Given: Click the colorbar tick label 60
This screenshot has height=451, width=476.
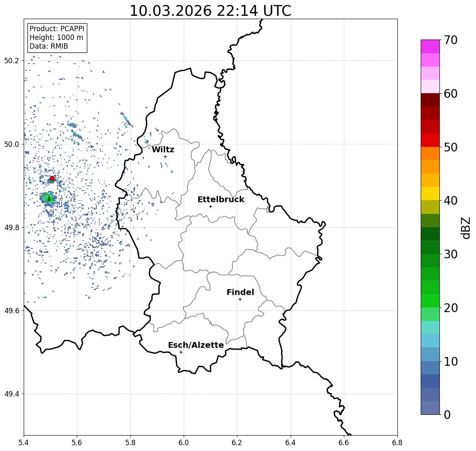Looking at the screenshot, I should (450, 94).
